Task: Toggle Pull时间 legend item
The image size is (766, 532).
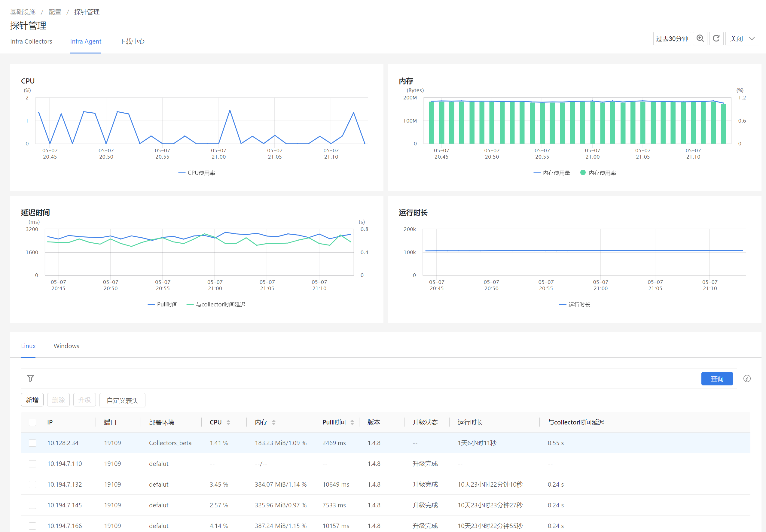Action: tap(163, 305)
